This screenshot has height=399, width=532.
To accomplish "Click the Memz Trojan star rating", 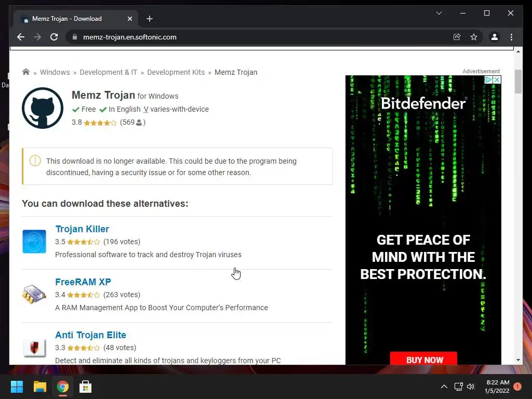I will point(100,123).
